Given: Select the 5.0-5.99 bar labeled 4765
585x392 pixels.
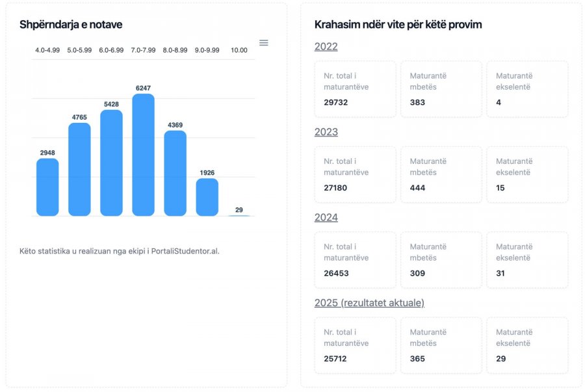Looking at the screenshot, I should 79,169.
